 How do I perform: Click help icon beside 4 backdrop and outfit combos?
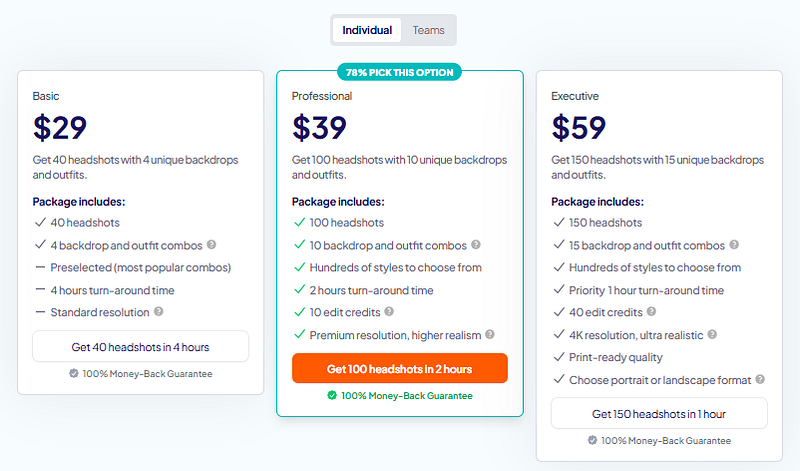[212, 245]
